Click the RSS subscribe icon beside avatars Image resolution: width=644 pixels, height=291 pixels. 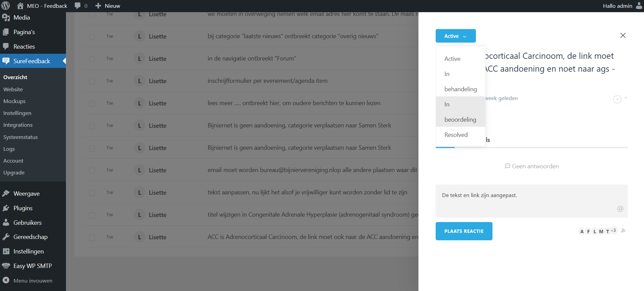[623, 231]
